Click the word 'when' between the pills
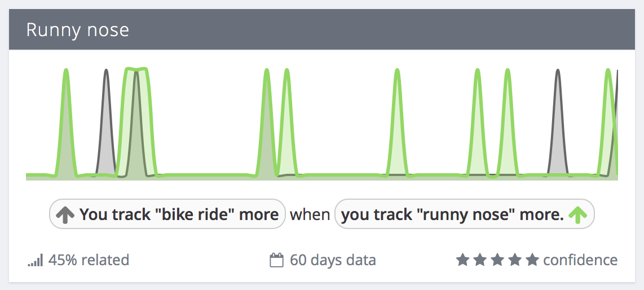Viewport: 644px width, 290px height. pyautogui.click(x=310, y=214)
